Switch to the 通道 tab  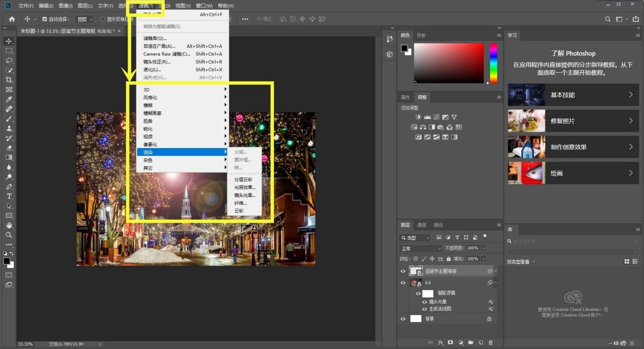click(x=422, y=225)
